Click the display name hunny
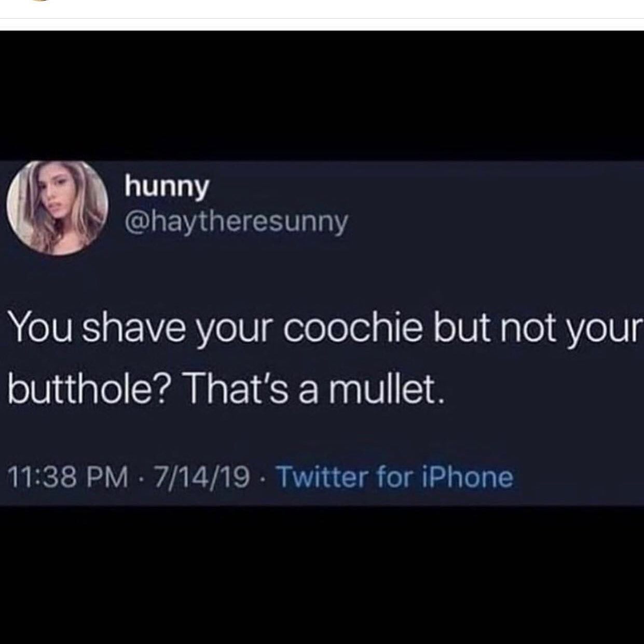 [x=167, y=187]
